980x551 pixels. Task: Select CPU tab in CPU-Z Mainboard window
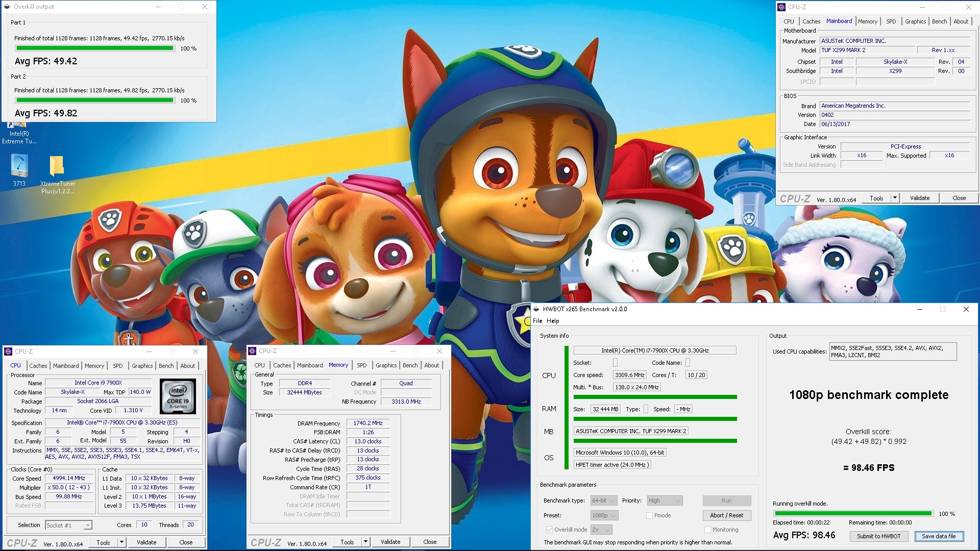tap(789, 21)
